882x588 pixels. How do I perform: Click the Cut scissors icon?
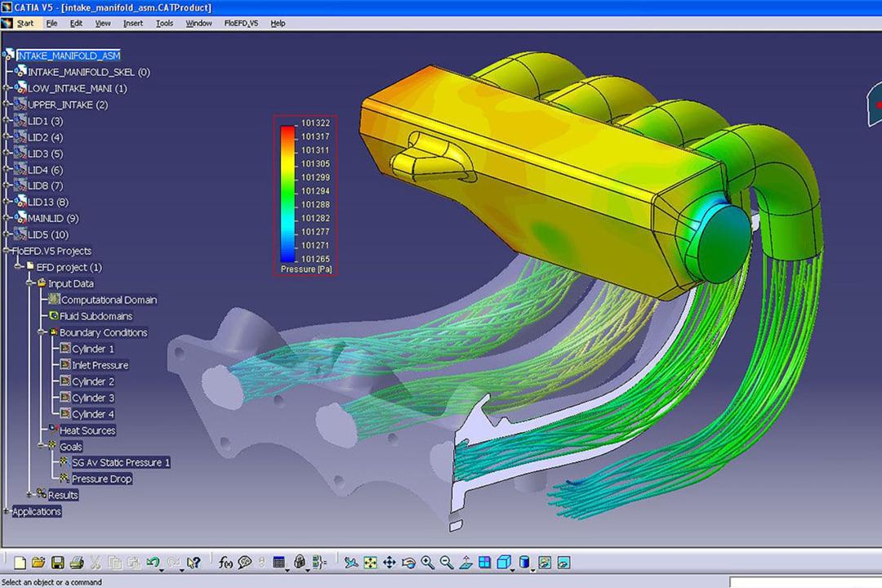(95, 562)
